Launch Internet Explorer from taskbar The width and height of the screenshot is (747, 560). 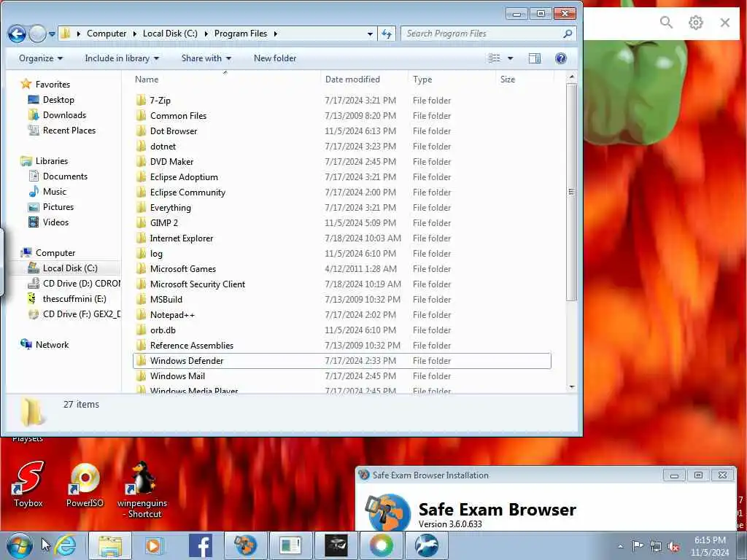tap(65, 545)
